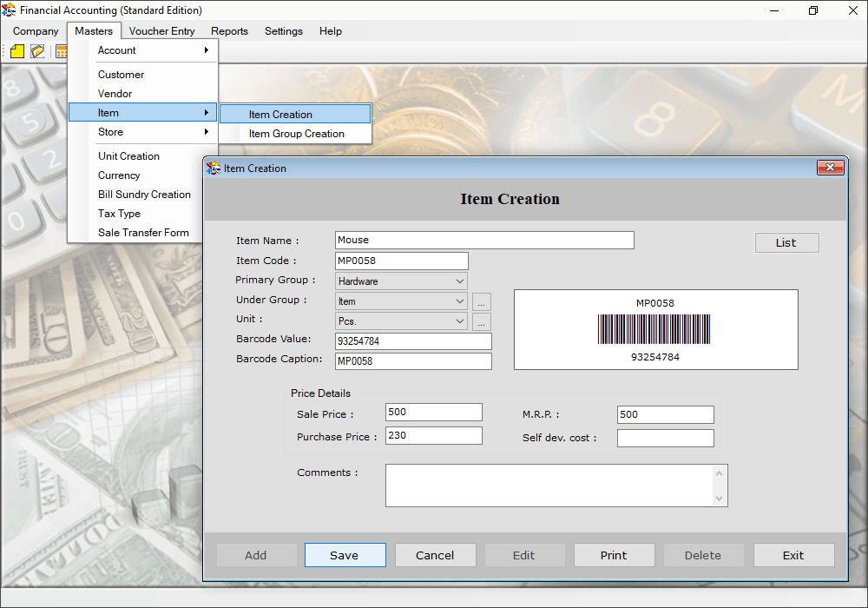Open the Reports menu
This screenshot has height=608, width=868.
(229, 31)
